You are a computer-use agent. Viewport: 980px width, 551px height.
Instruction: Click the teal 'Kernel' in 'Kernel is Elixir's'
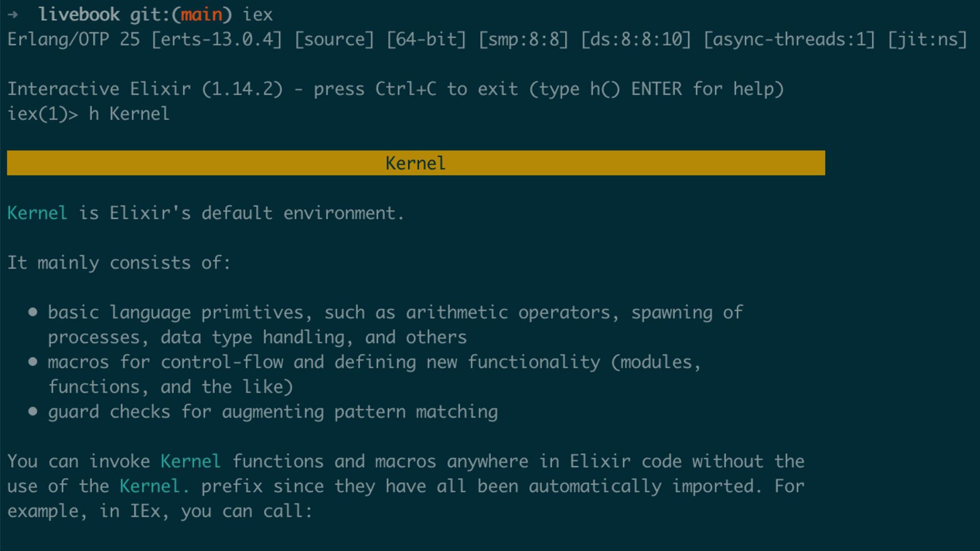pos(37,213)
